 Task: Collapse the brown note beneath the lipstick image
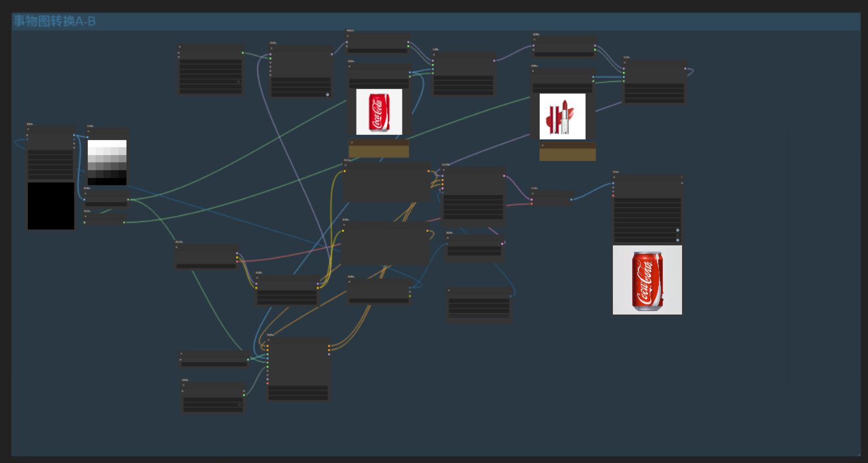[542, 145]
